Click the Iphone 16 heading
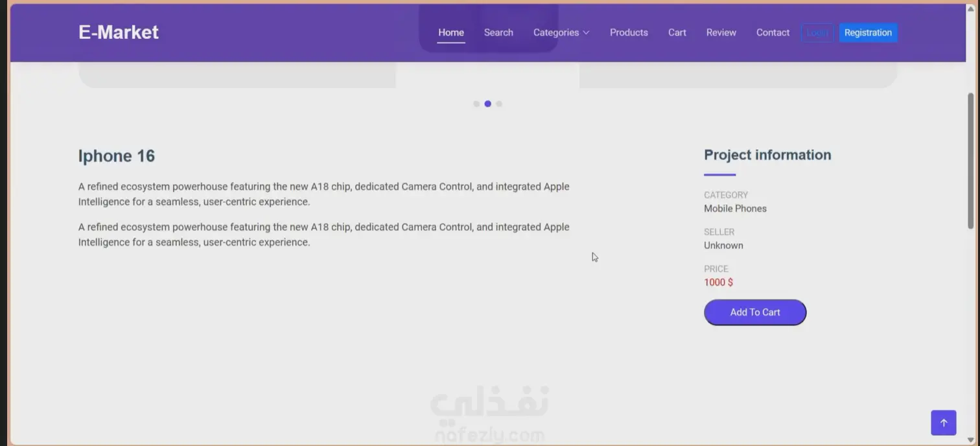 tap(117, 156)
